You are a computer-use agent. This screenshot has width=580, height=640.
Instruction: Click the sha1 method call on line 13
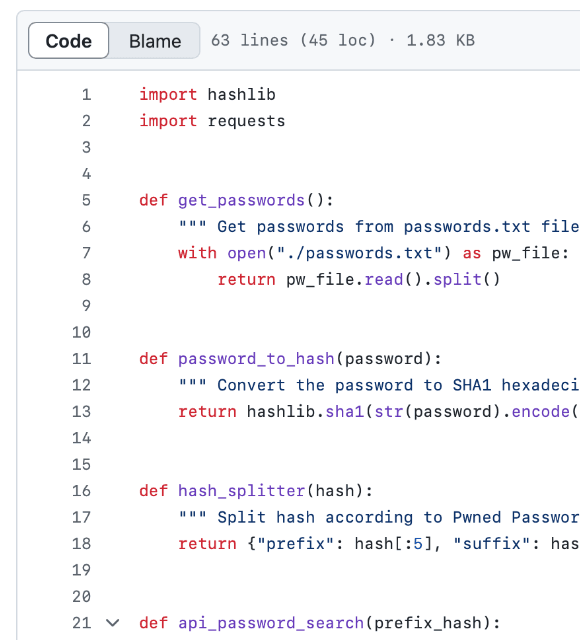(344, 411)
